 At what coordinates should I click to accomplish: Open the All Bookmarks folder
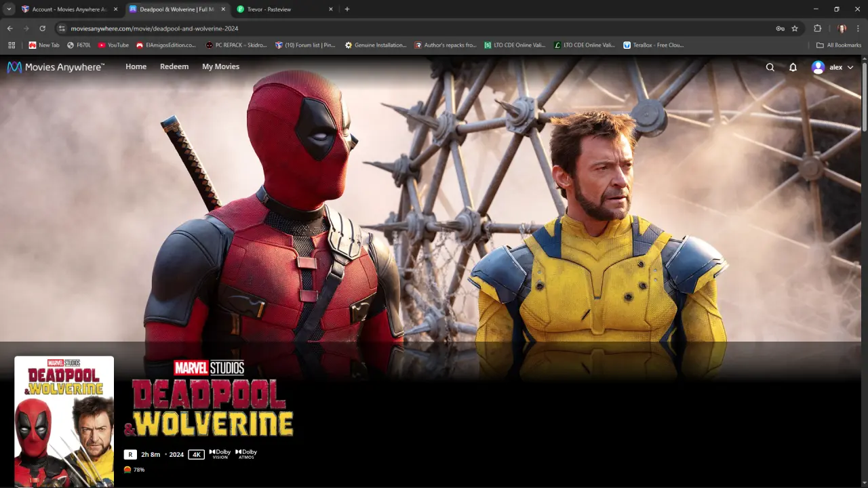(839, 45)
